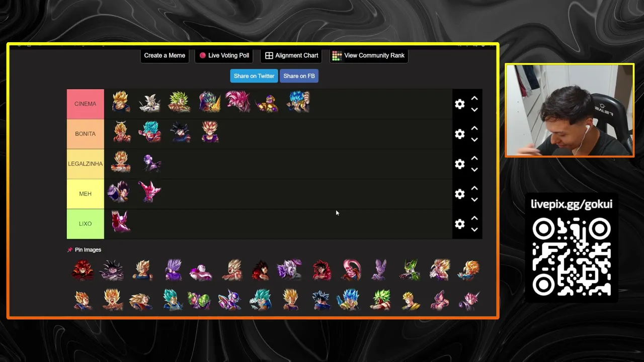The width and height of the screenshot is (644, 362).
Task: Click the streamer webcam feed
Action: coord(570,110)
